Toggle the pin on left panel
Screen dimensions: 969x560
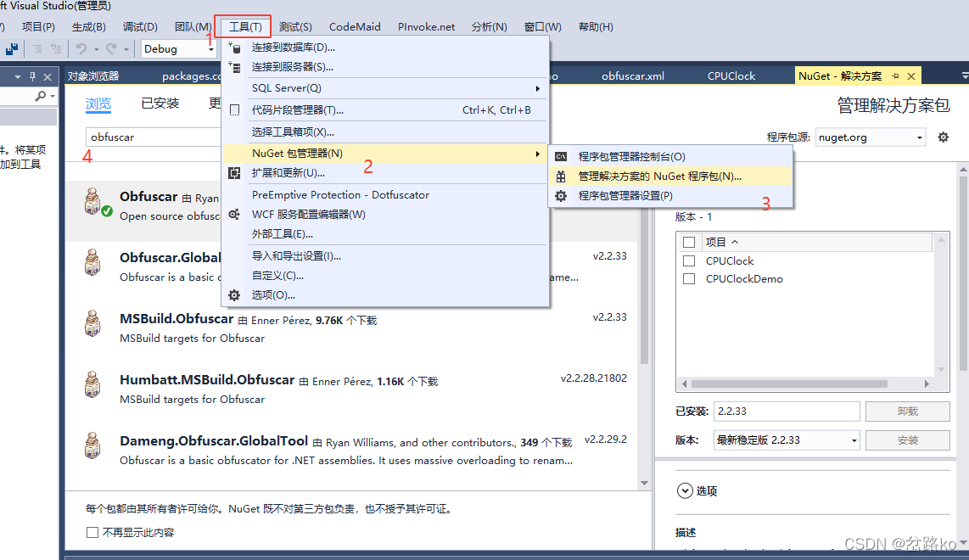click(33, 76)
